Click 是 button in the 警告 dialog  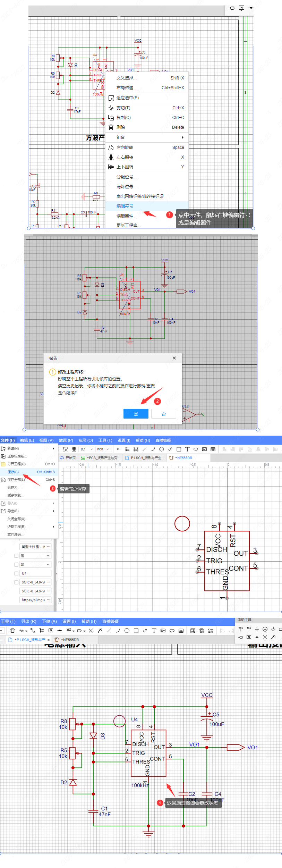[x=136, y=414]
